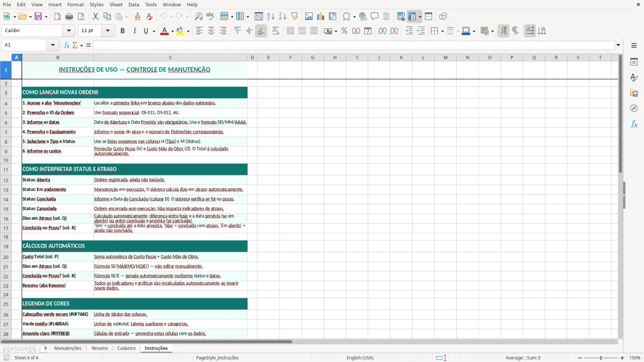Click the Background Color yellow swatch
This screenshot has height=362, width=644.
[x=180, y=31]
